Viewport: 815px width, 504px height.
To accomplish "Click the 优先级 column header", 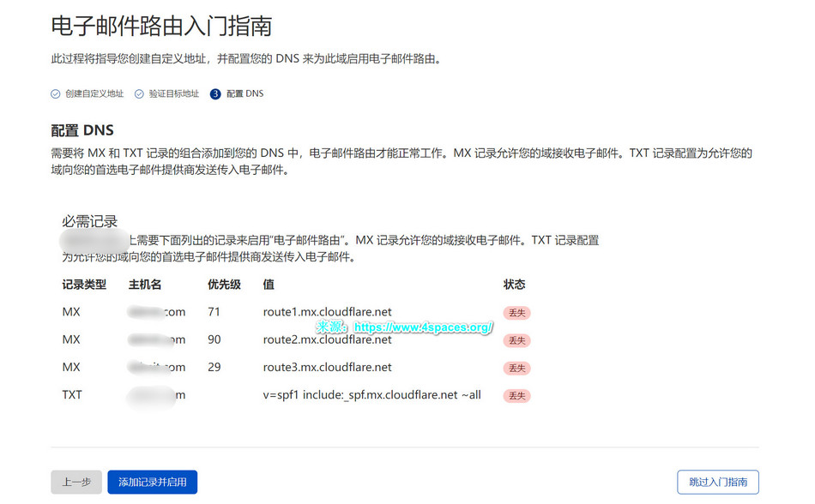I will pos(224,284).
